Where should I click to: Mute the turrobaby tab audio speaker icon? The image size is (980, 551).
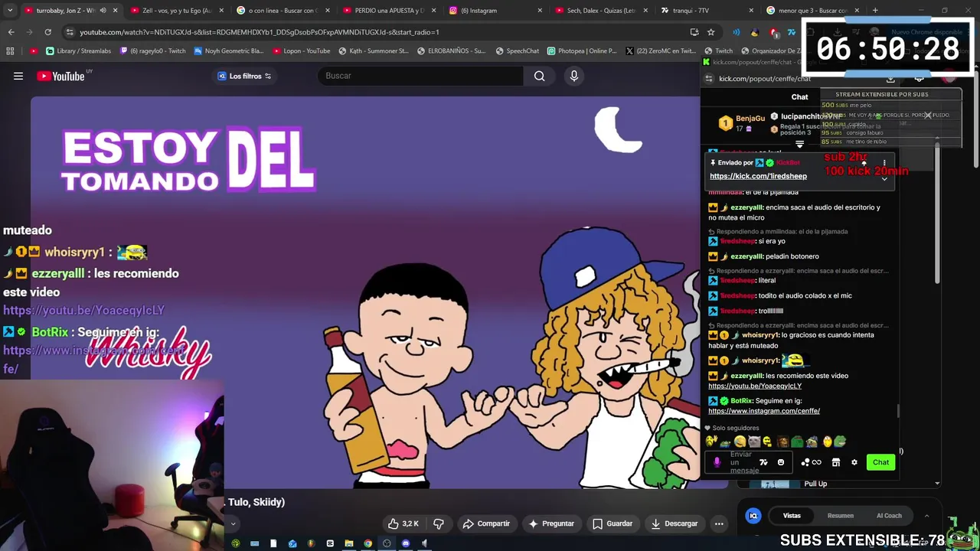[x=103, y=11]
